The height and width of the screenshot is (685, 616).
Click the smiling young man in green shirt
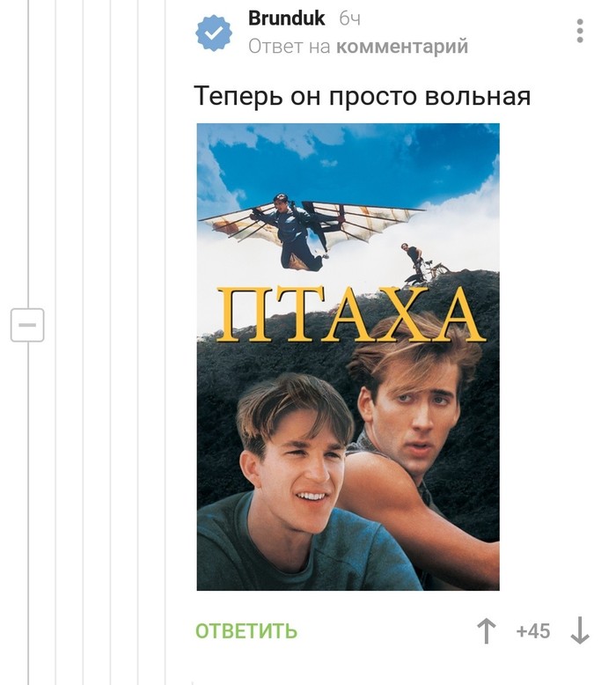tap(301, 485)
